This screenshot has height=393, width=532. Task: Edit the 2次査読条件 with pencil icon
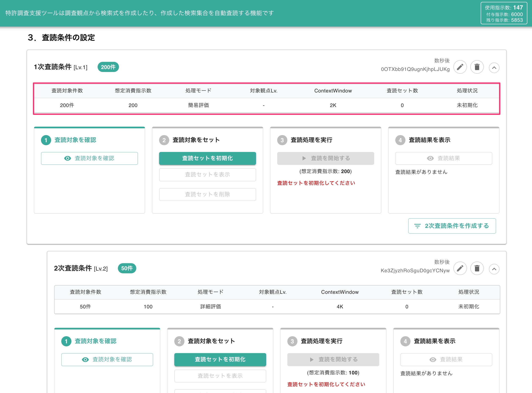pyautogui.click(x=460, y=269)
